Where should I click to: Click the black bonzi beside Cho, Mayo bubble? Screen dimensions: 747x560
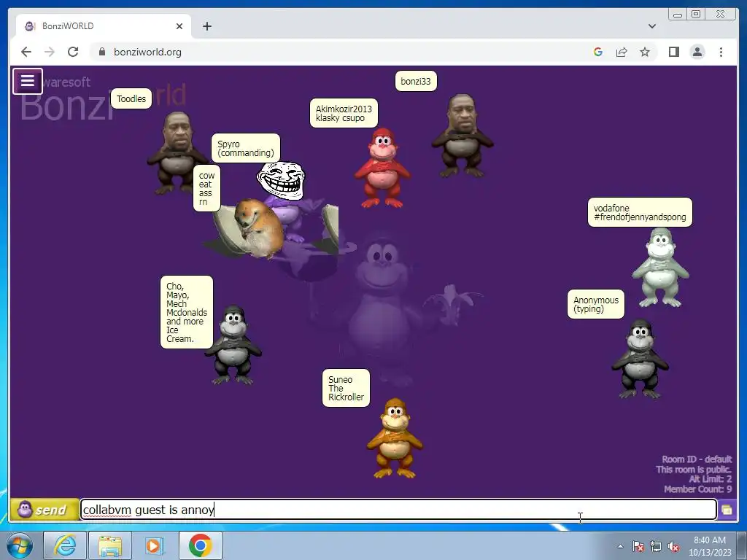(233, 345)
